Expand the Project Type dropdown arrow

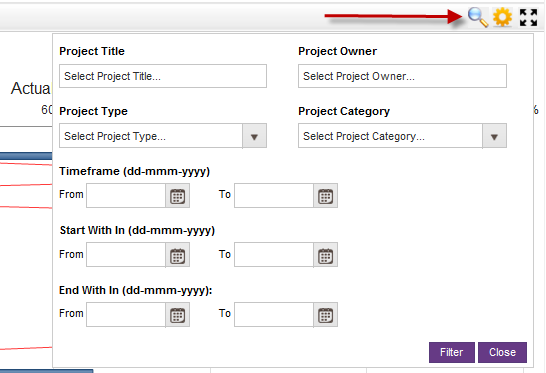[x=255, y=136]
